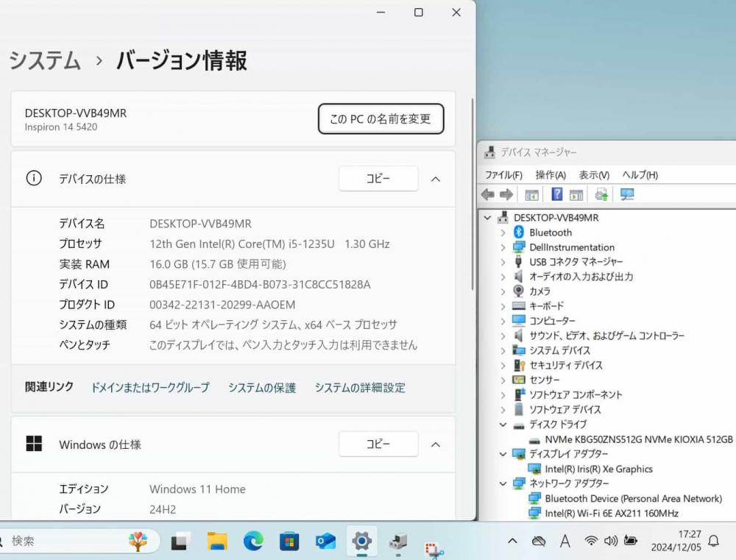
Task: Select ソフトウェア コンポーネント row
Action: coord(576,394)
